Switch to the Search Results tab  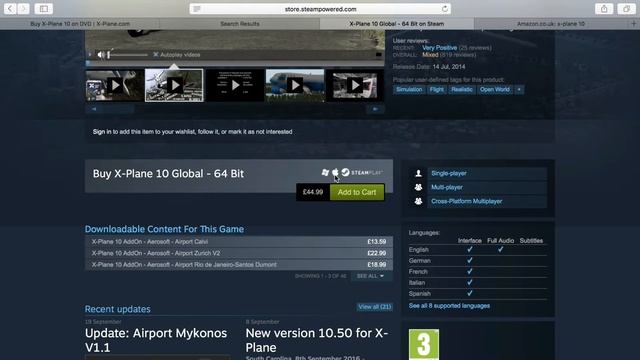pyautogui.click(x=240, y=24)
